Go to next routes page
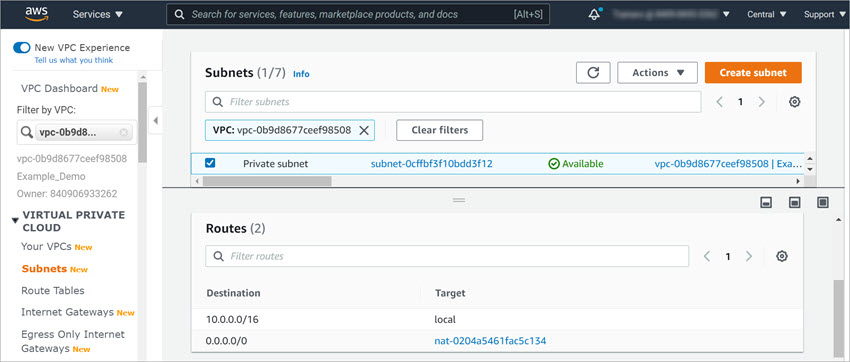This screenshot has width=850, height=362. click(749, 256)
